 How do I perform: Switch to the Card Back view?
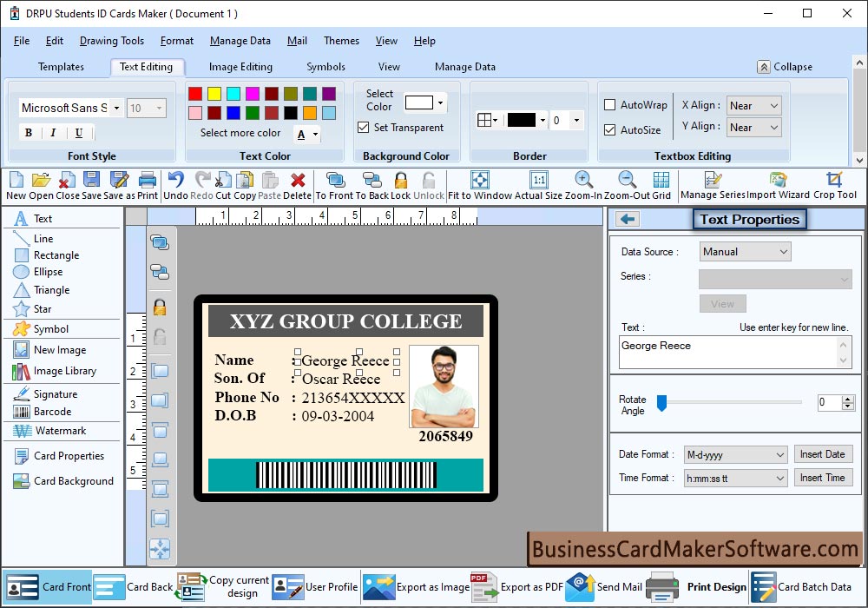tap(134, 587)
